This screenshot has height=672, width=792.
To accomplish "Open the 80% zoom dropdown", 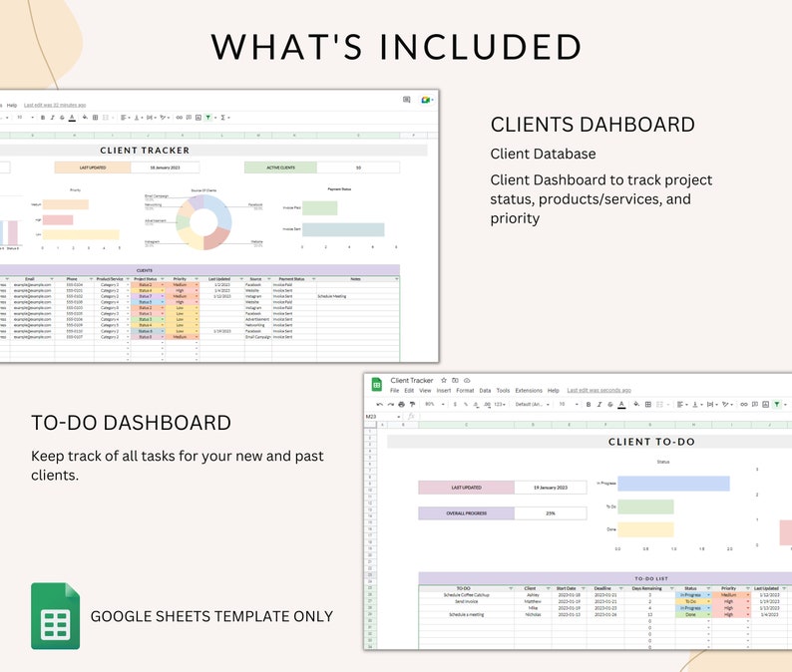I will pyautogui.click(x=434, y=405).
